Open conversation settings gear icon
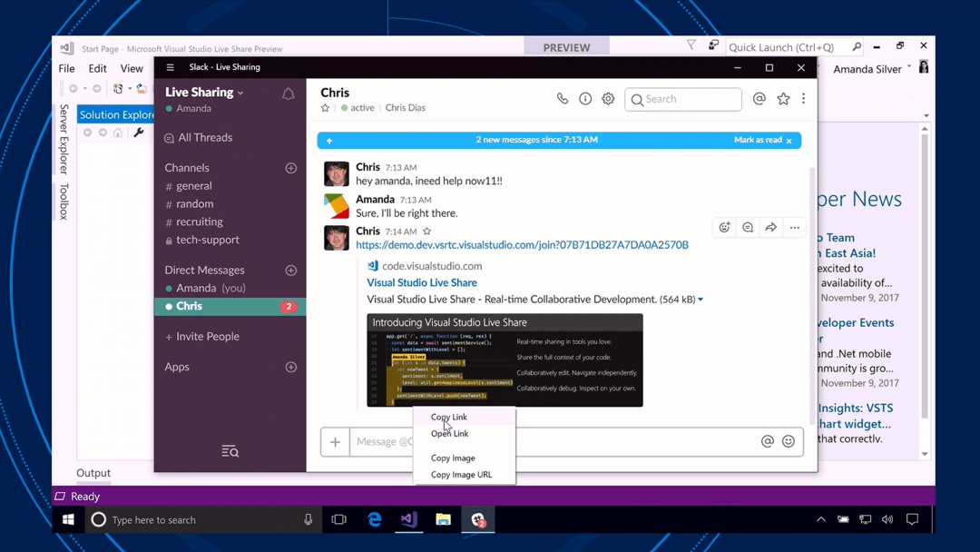This screenshot has width=980, height=552. click(x=608, y=99)
